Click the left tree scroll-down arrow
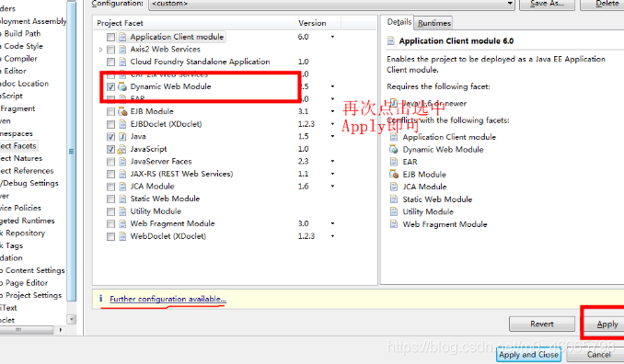624x364 pixels. click(72, 319)
